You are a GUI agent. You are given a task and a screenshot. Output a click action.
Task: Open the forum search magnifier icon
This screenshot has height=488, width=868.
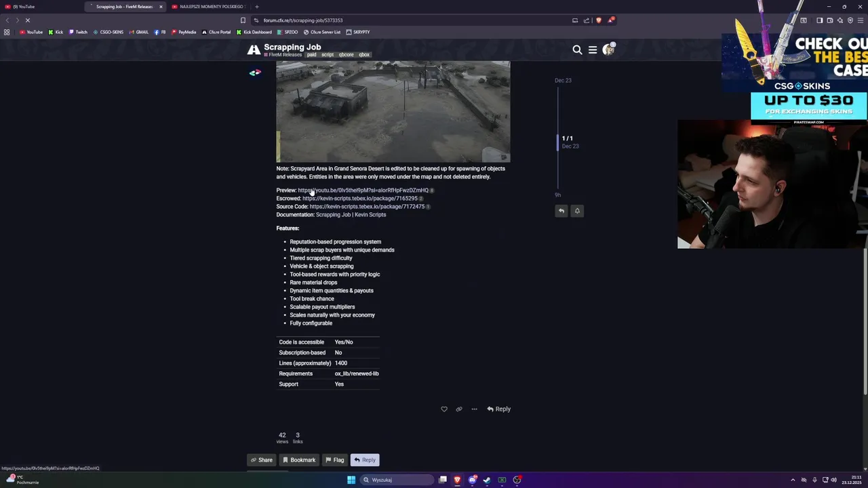577,49
